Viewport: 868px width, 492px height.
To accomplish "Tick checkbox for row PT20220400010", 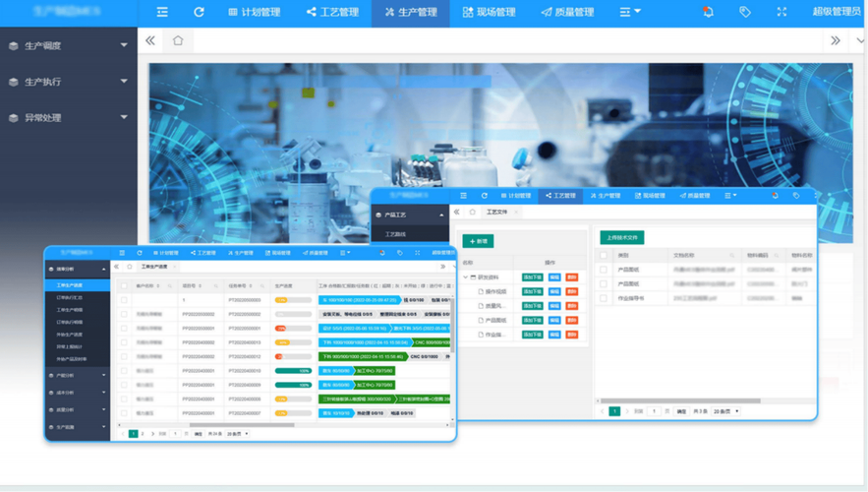I will click(124, 371).
